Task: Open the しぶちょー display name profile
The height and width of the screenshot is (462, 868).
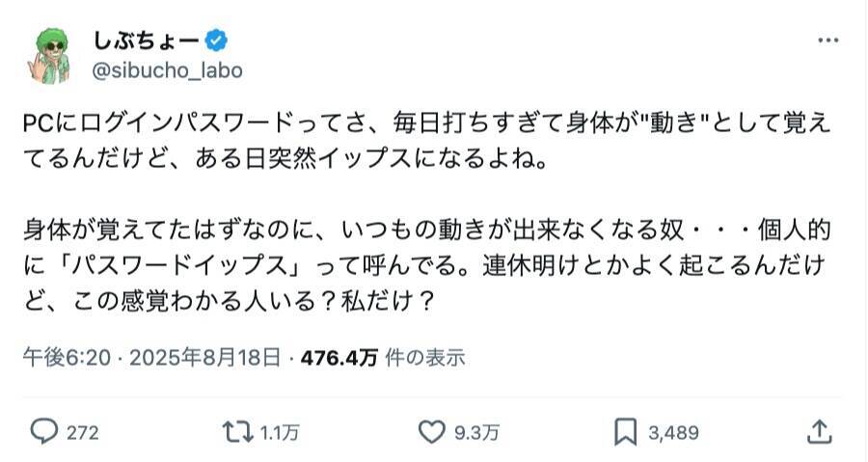Action: pyautogui.click(x=146, y=41)
